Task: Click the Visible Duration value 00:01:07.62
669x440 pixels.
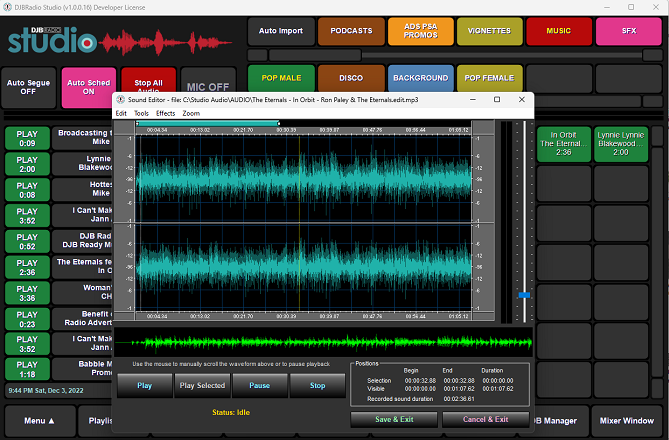Action: coord(498,389)
